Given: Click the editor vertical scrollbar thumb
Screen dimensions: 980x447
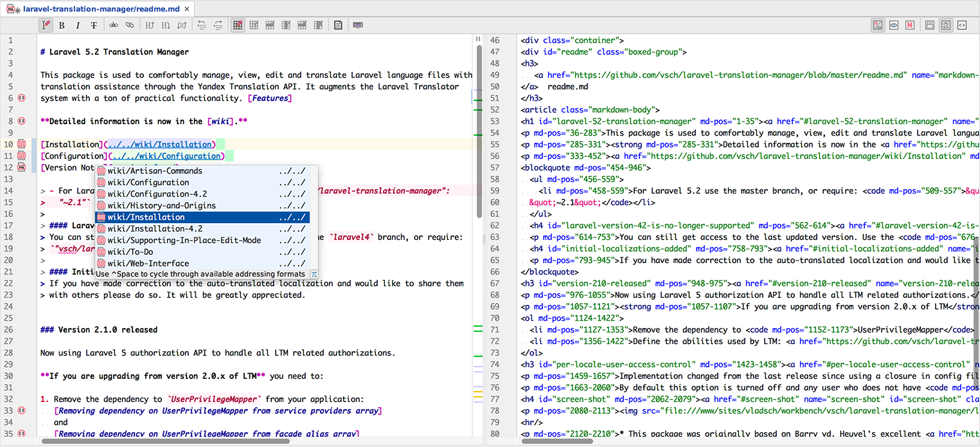Looking at the screenshot, I should (479, 132).
